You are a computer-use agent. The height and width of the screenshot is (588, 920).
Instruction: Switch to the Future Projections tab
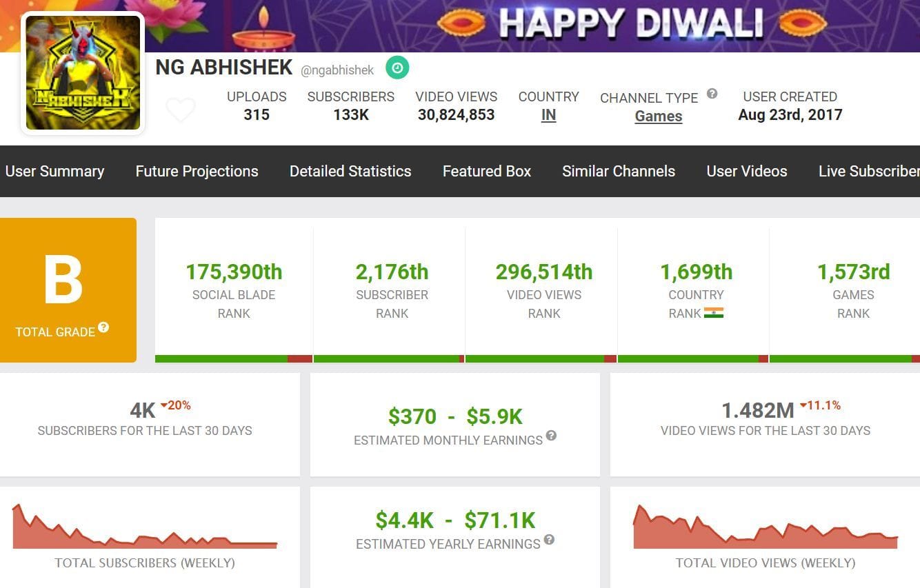[197, 171]
